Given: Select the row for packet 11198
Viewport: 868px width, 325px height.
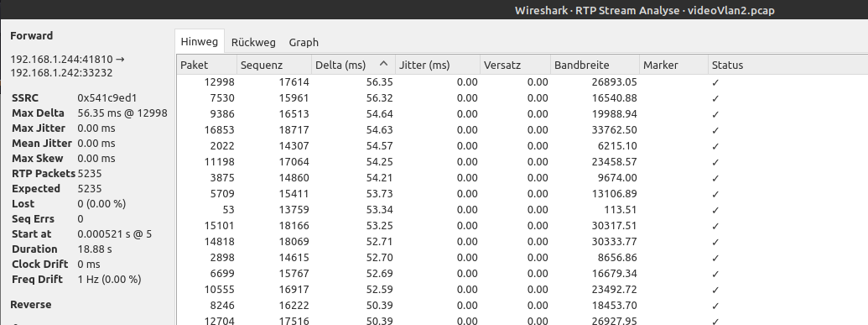Looking at the screenshot, I should [x=522, y=162].
